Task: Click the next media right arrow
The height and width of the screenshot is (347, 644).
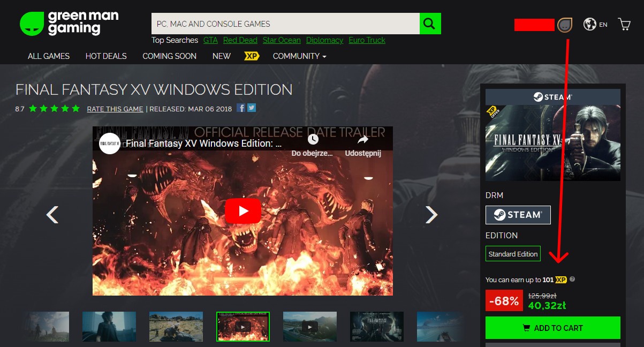Action: point(431,215)
